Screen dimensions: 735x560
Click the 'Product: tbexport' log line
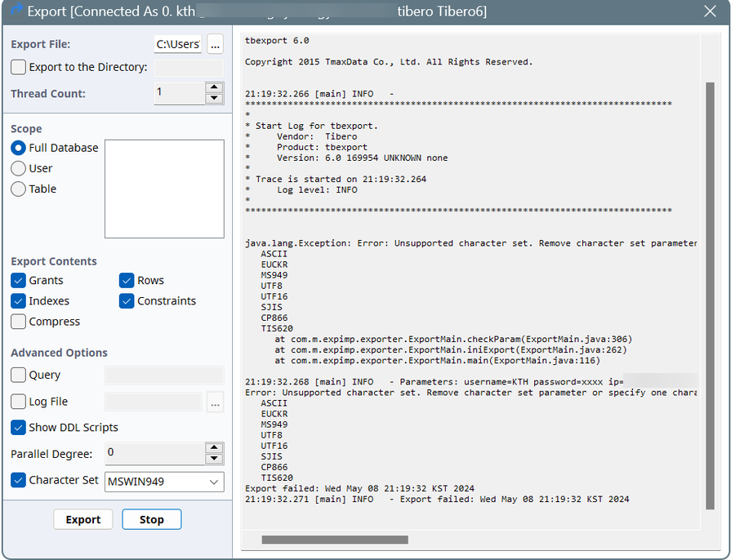(322, 147)
